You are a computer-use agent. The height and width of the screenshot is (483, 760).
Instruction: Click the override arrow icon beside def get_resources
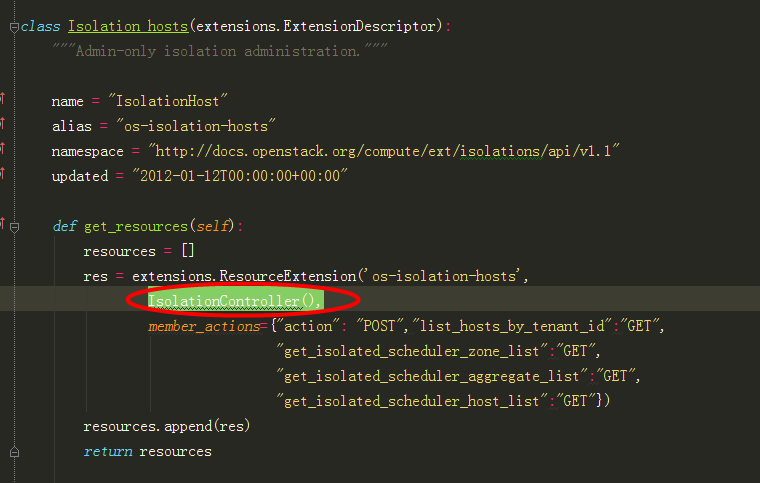coord(2,223)
